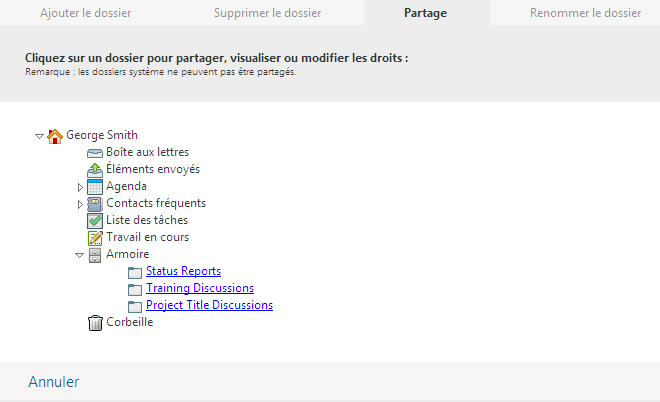Click the Travail en cours pencil icon

point(95,237)
